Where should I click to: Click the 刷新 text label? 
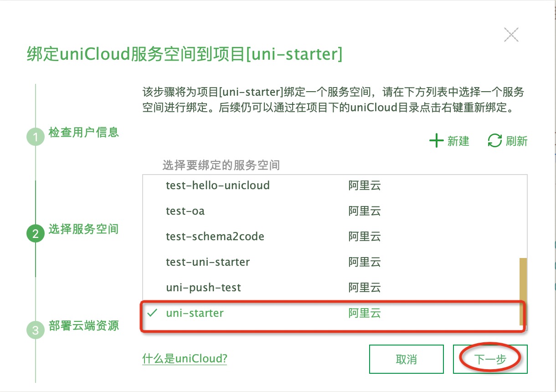coord(516,141)
